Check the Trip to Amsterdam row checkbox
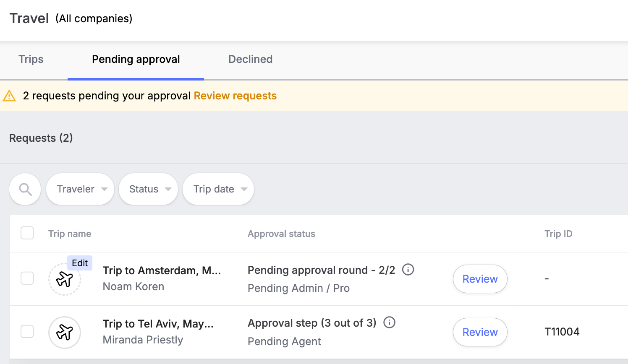The width and height of the screenshot is (628, 364). (27, 278)
